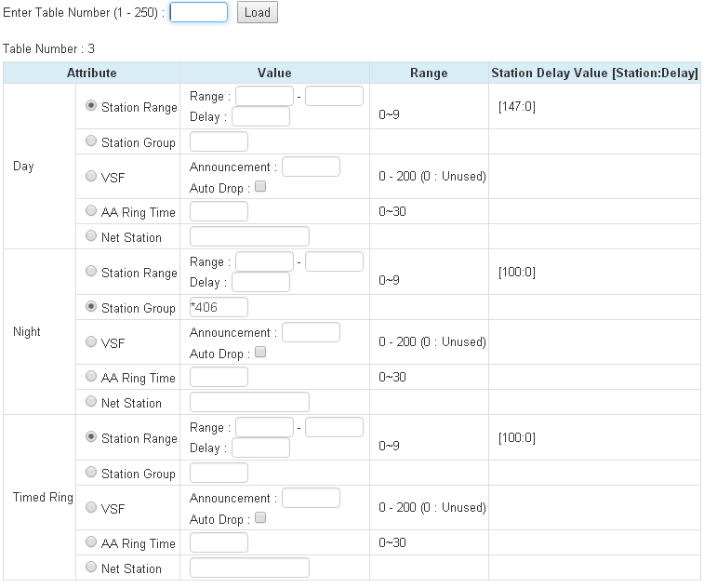Click the Day Delay input field
This screenshot has width=717, height=588.
pyautogui.click(x=260, y=116)
